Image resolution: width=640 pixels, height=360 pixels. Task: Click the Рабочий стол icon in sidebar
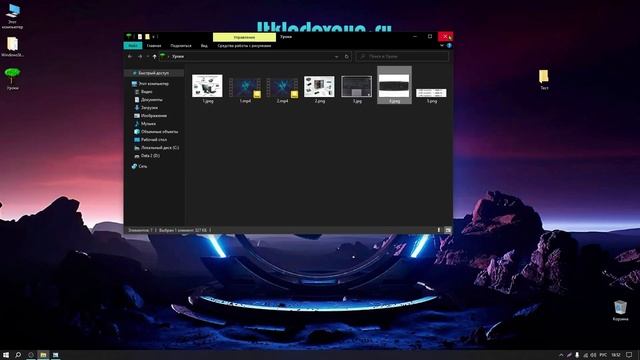click(137, 140)
